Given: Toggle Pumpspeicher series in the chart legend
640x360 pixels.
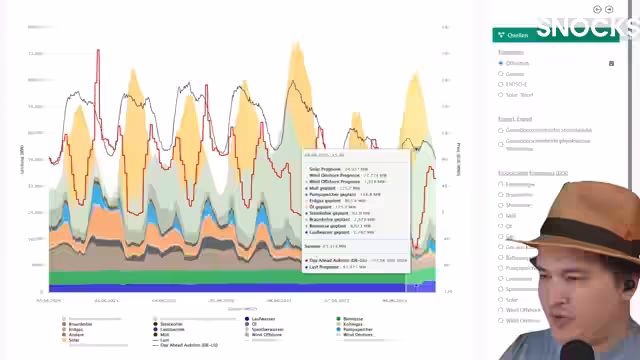Looking at the screenshot, I should 355,329.
